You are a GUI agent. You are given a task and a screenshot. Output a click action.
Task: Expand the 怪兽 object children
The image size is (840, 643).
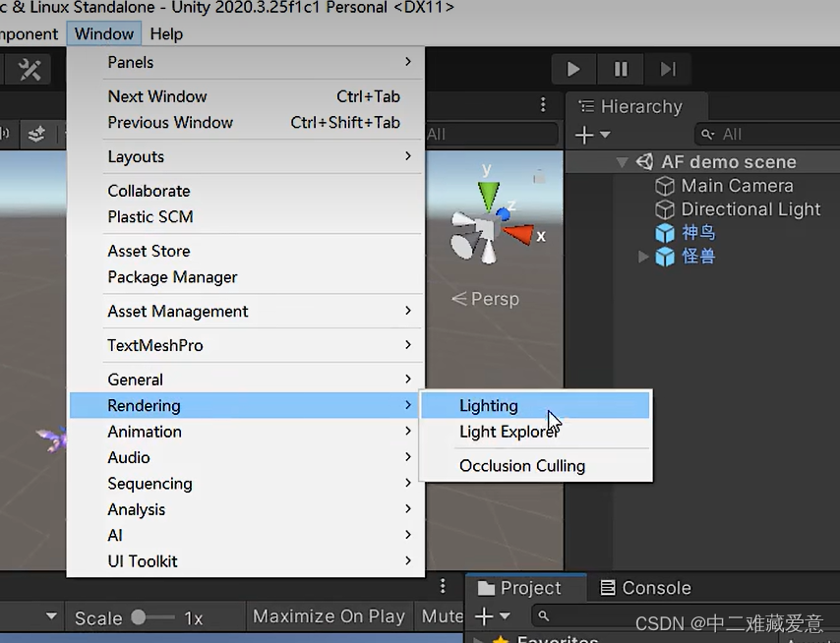[x=643, y=257]
